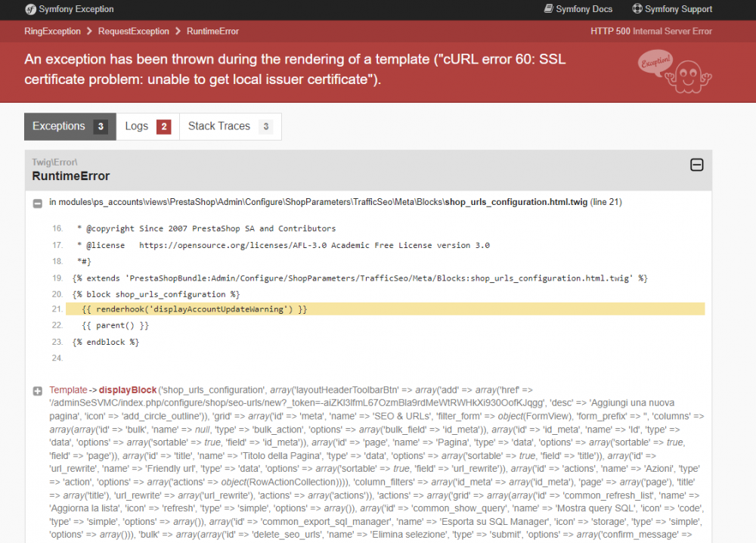The width and height of the screenshot is (756, 543).
Task: Click the highlighted renderhook line 21
Action: 386,309
